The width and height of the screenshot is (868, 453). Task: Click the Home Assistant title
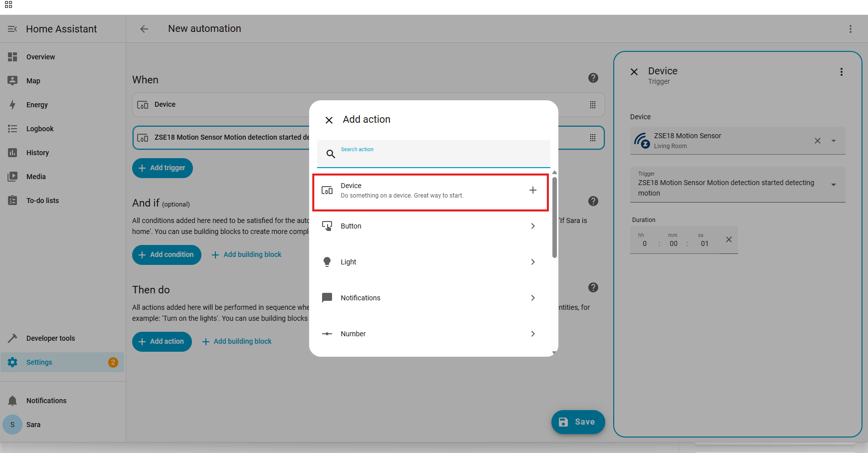61,29
